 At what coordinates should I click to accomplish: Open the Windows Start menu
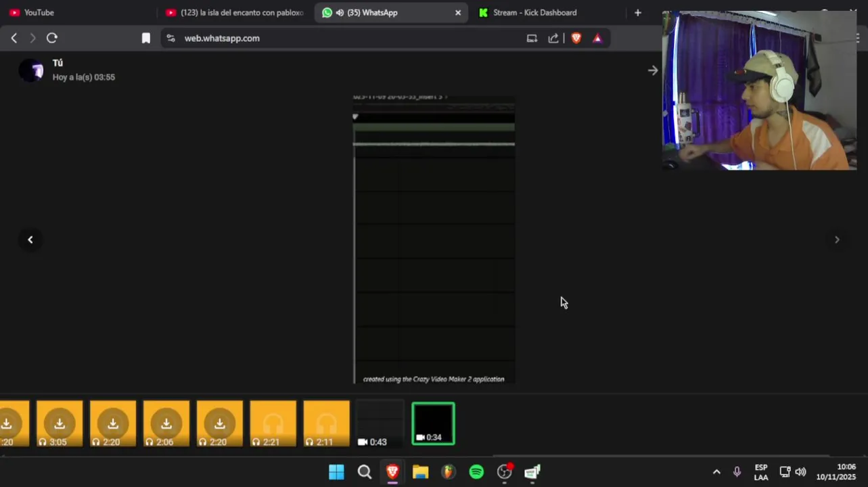pos(336,472)
